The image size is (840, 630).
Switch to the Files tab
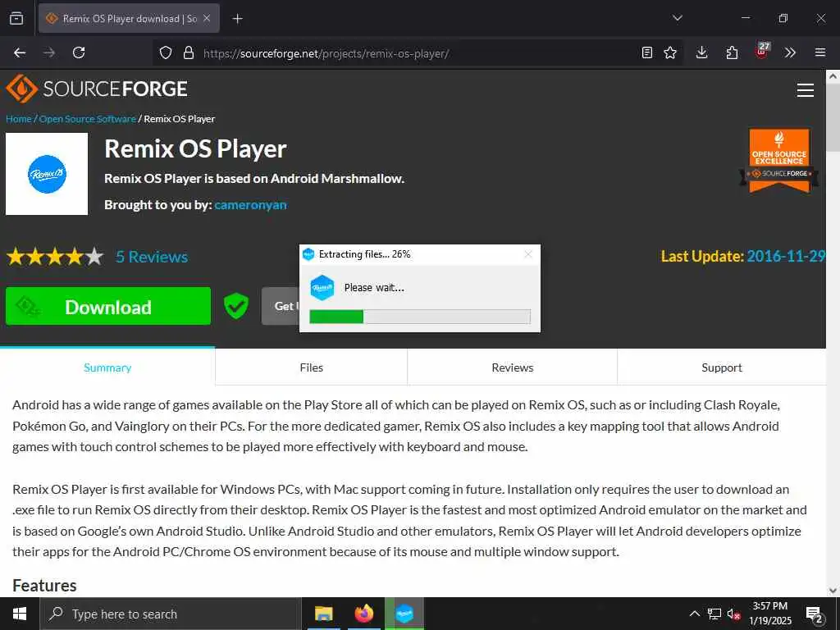pos(311,367)
